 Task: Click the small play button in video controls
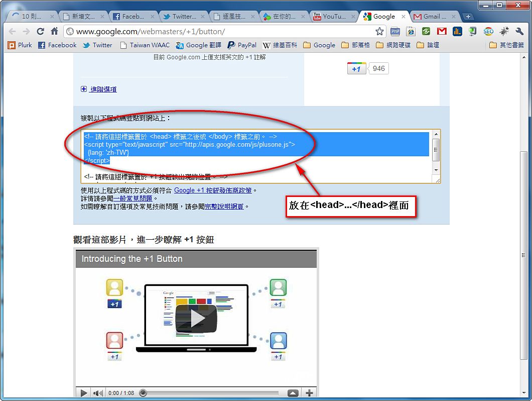[83, 393]
